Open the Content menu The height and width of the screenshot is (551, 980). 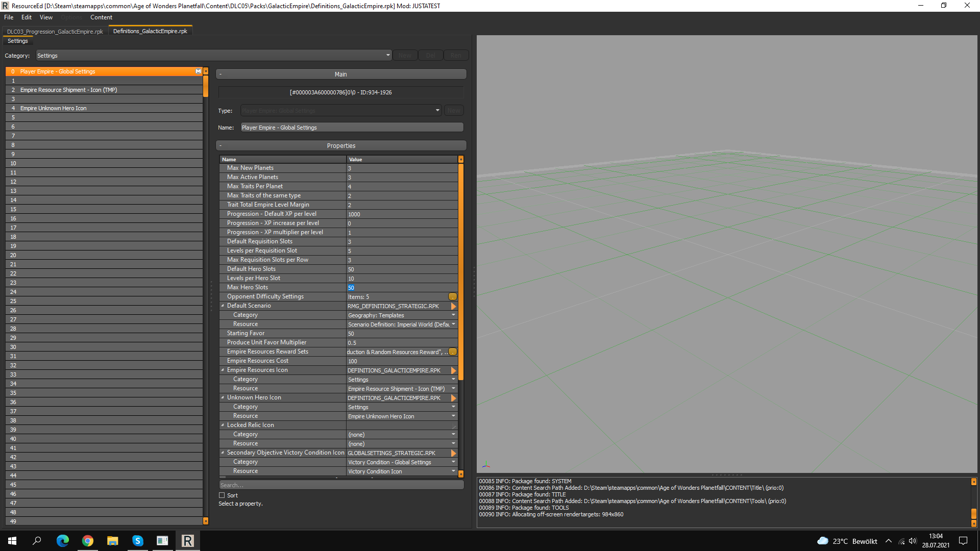tap(101, 17)
